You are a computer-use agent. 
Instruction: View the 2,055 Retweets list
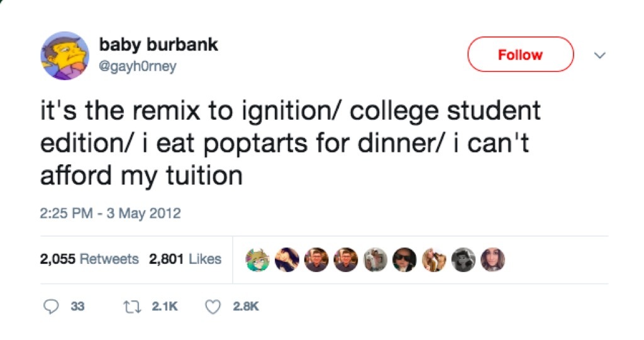click(x=89, y=259)
